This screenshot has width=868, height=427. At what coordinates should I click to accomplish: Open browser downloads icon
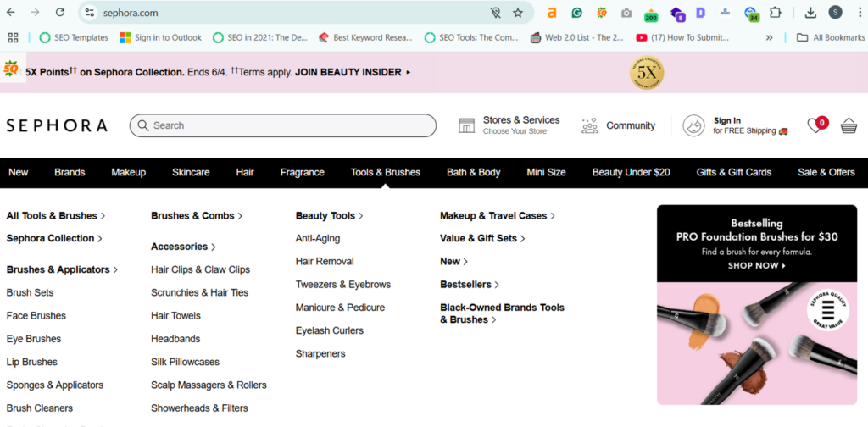810,13
